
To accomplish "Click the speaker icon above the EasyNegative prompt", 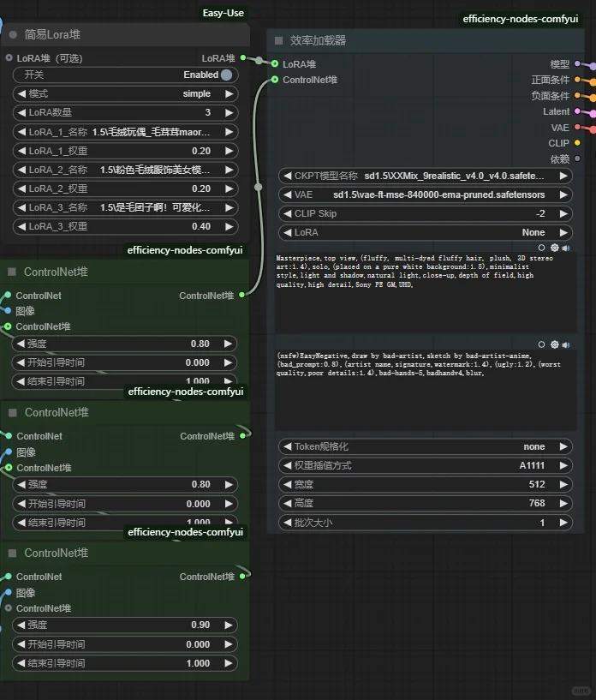I will (x=566, y=344).
